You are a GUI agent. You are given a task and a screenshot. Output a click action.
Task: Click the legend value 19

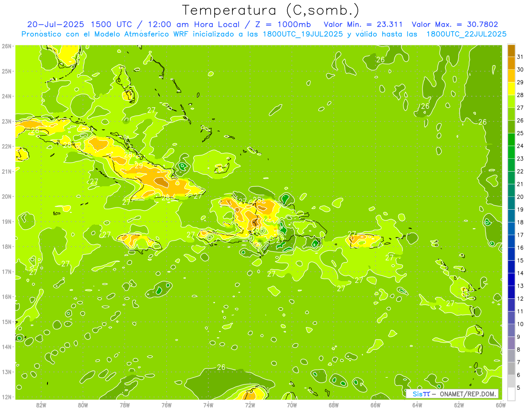(520, 209)
